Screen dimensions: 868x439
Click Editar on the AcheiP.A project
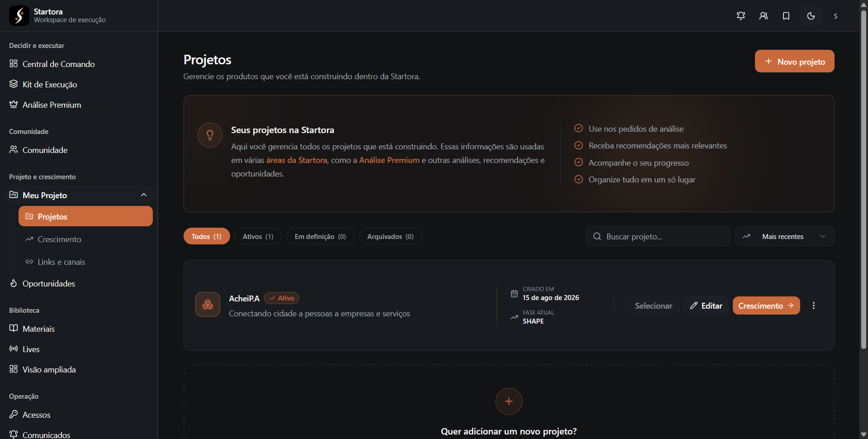click(x=706, y=305)
